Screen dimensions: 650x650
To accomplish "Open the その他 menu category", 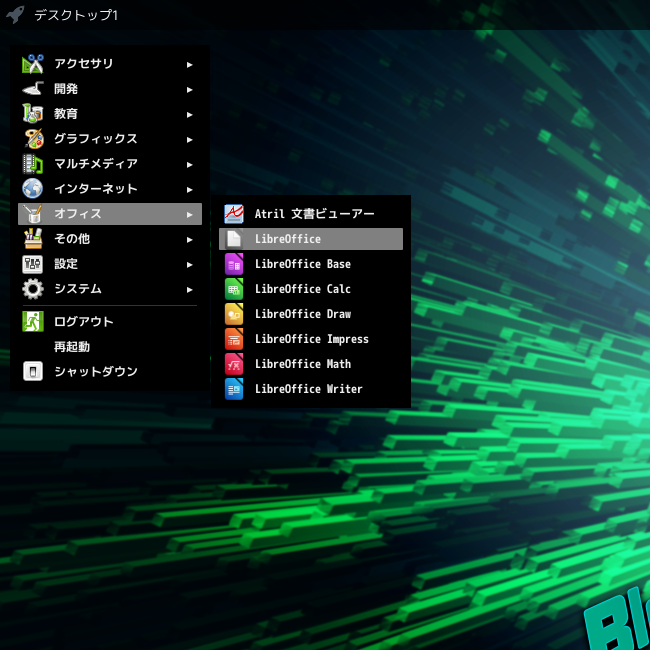I will coord(110,239).
